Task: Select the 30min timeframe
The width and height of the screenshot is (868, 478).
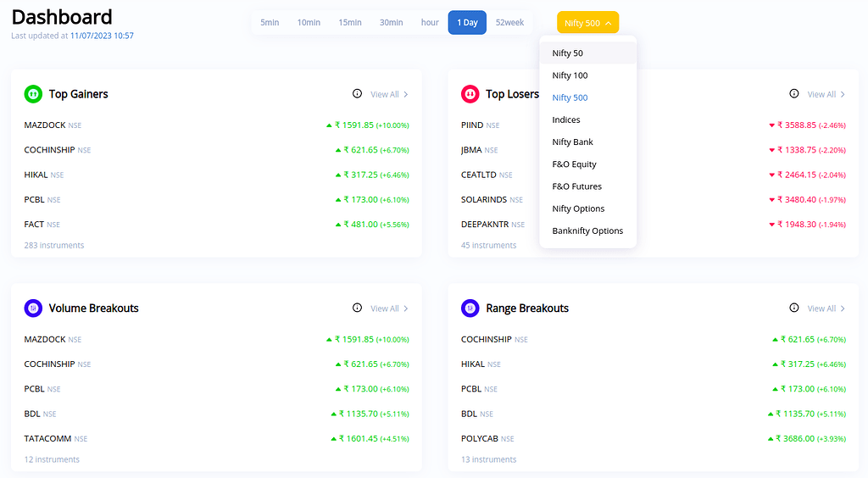Action: pos(391,23)
